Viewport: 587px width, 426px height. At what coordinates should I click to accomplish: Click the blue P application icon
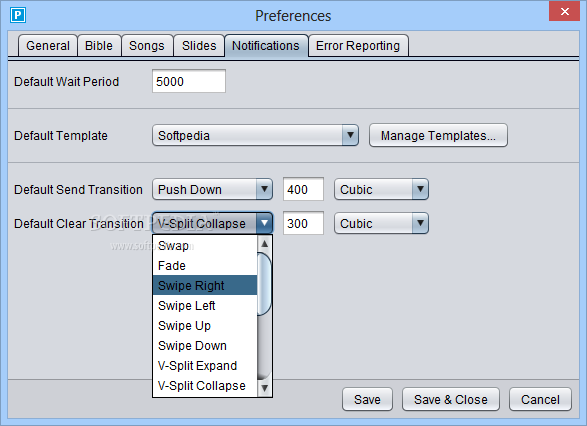pyautogui.click(x=18, y=15)
